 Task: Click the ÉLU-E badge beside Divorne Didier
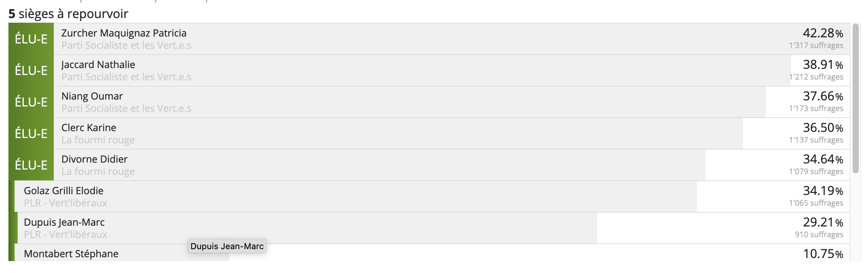point(31,165)
